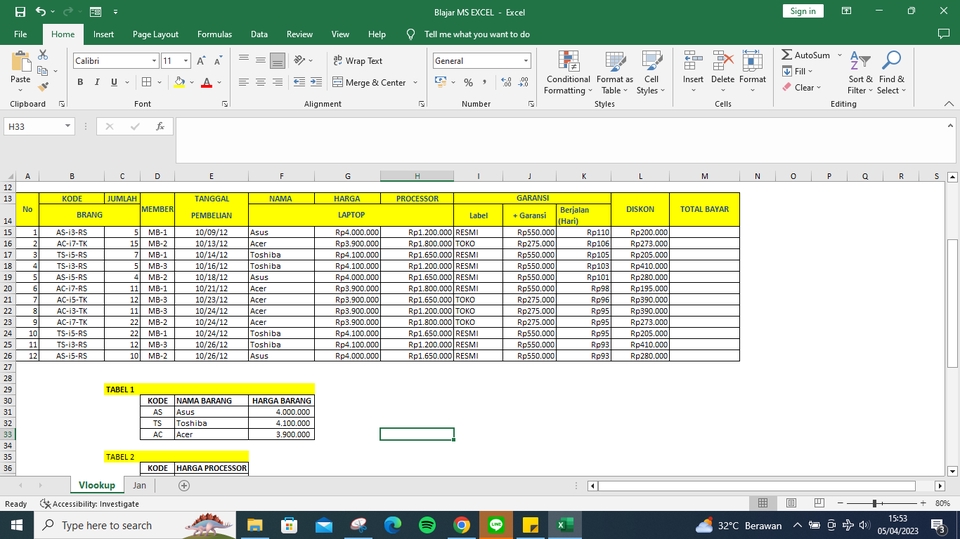The width and height of the screenshot is (960, 539).
Task: Open the Fill Color dropdown arrow
Action: point(192,82)
